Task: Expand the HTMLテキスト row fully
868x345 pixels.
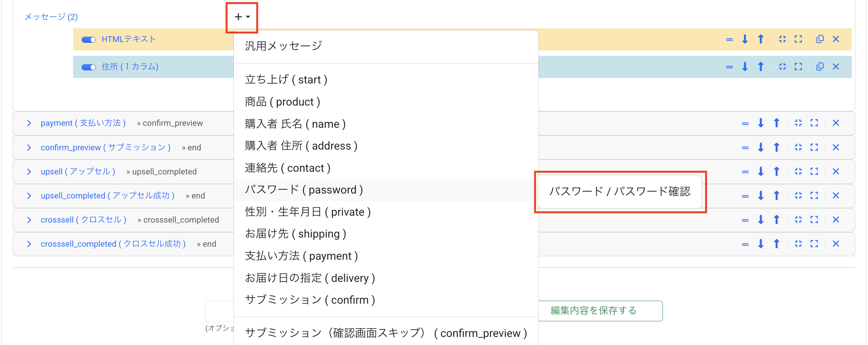Action: pyautogui.click(x=798, y=39)
